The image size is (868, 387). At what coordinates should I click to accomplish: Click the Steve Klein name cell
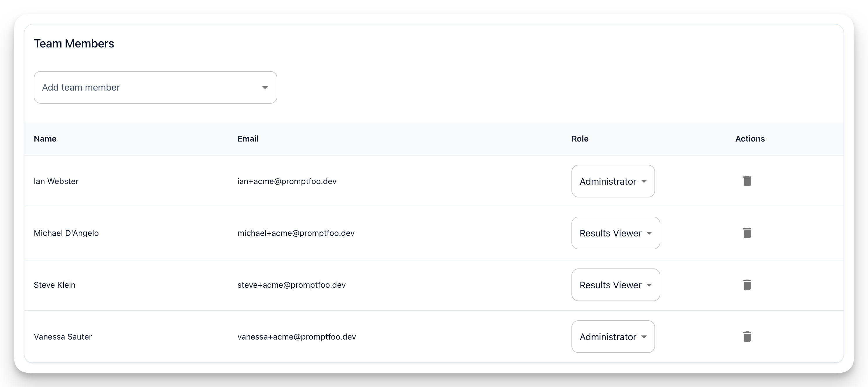pos(54,285)
